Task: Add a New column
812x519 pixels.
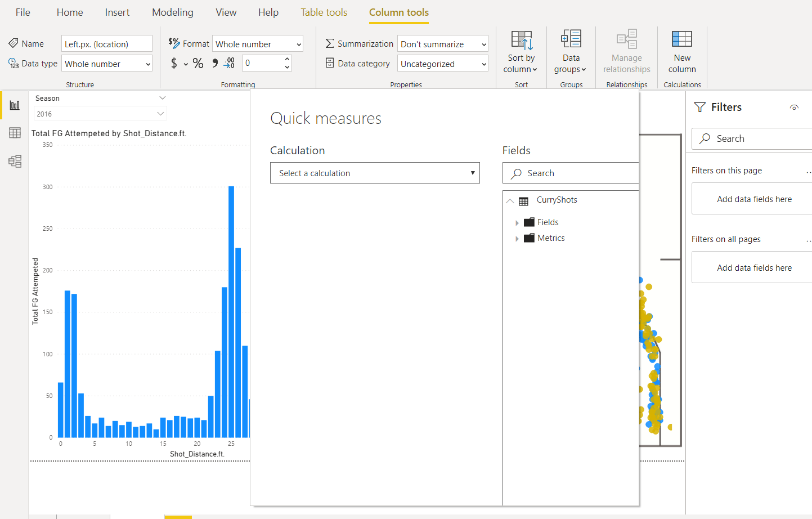Action: (x=682, y=52)
